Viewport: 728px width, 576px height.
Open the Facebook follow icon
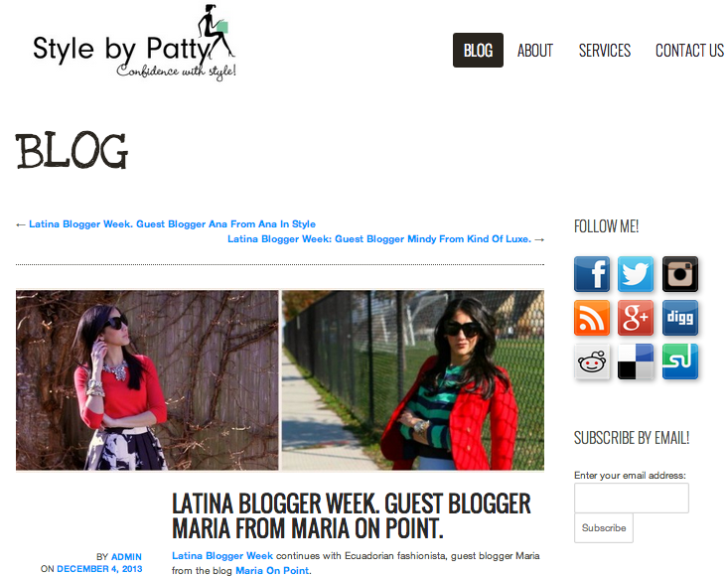(592, 274)
